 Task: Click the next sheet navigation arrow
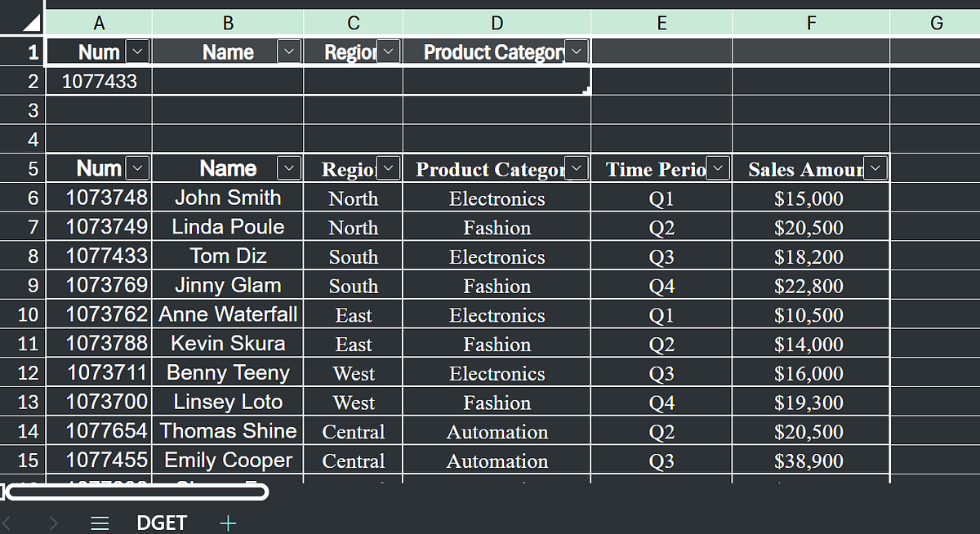(x=52, y=523)
